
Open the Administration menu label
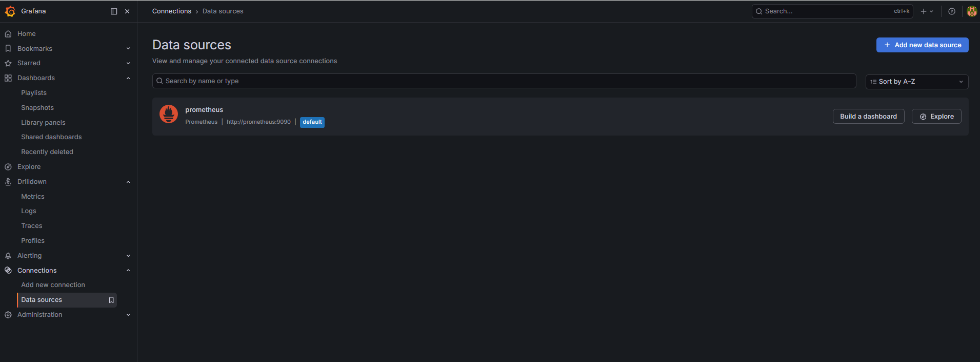(x=40, y=315)
